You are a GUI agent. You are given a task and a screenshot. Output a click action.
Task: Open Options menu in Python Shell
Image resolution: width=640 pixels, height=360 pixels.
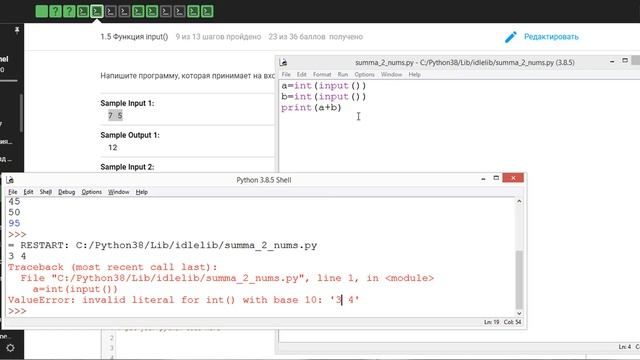[x=91, y=192]
